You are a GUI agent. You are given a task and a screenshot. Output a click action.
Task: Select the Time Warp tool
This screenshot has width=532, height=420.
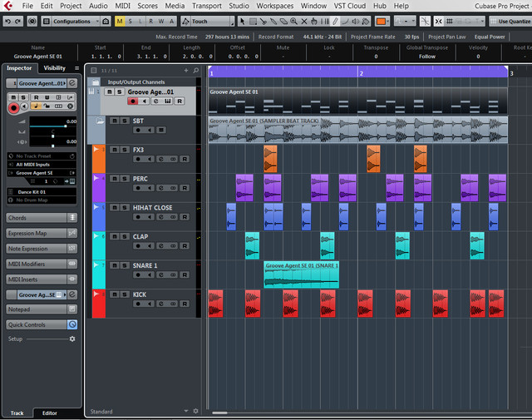click(x=325, y=22)
